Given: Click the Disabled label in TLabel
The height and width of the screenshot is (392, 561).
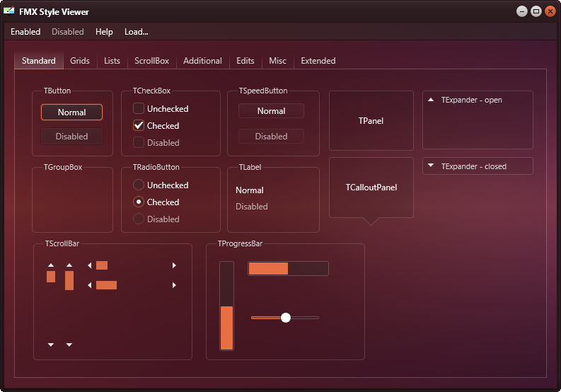Looking at the screenshot, I should pyautogui.click(x=252, y=206).
